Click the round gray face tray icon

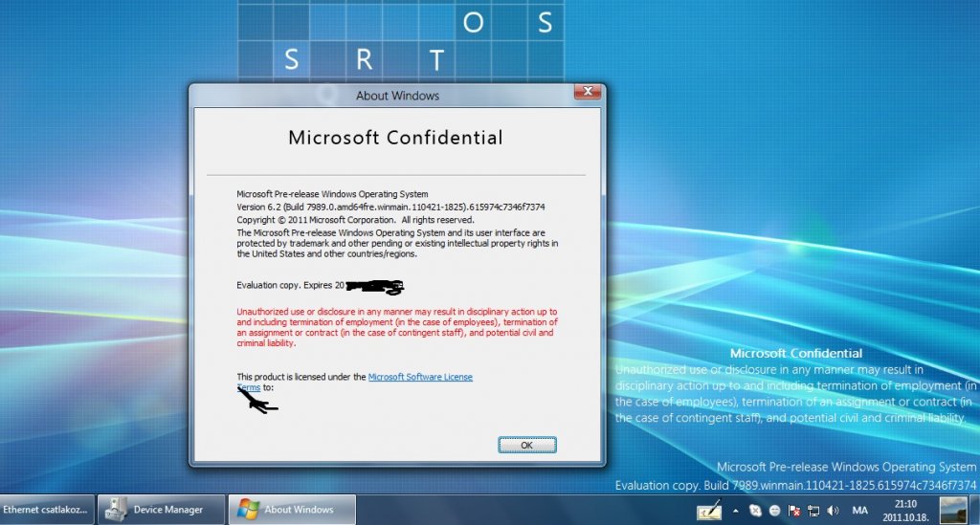(775, 511)
